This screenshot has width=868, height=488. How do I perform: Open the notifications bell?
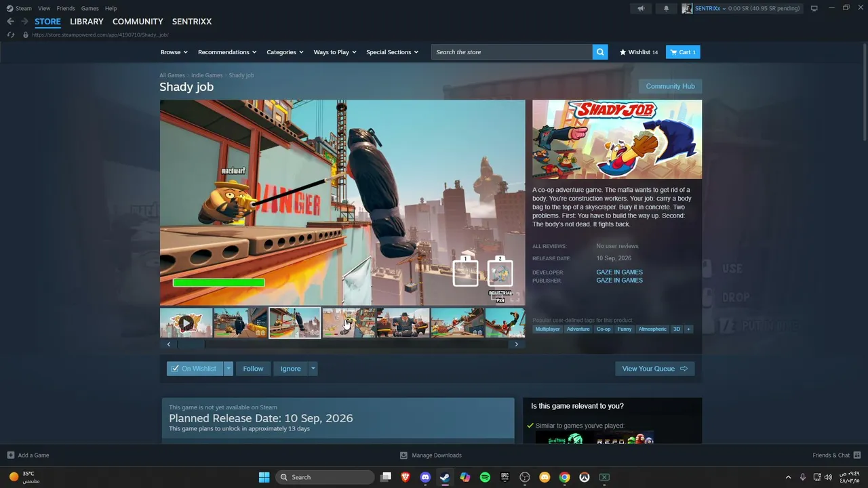click(x=666, y=8)
